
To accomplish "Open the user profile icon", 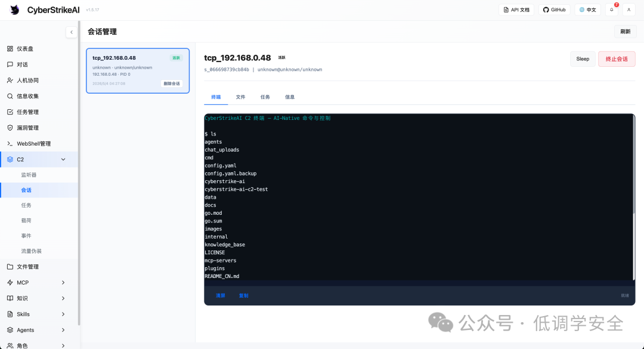I will [x=629, y=10].
